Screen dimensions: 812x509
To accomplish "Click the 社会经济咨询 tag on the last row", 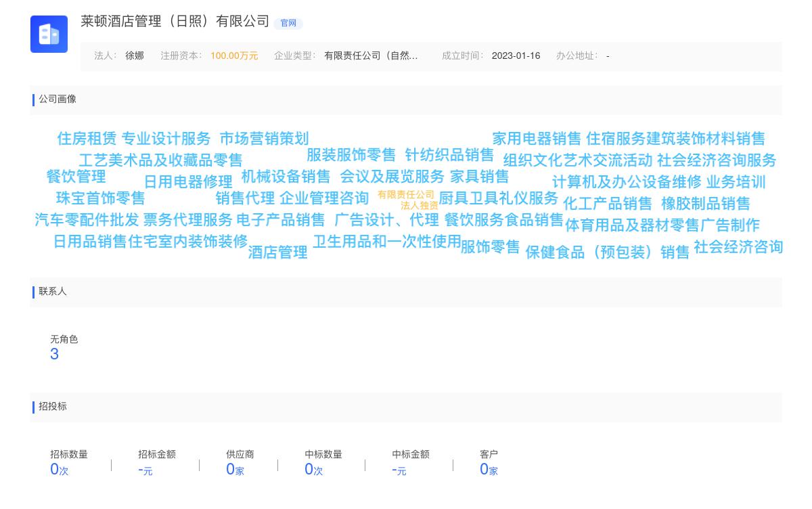I will [x=738, y=247].
